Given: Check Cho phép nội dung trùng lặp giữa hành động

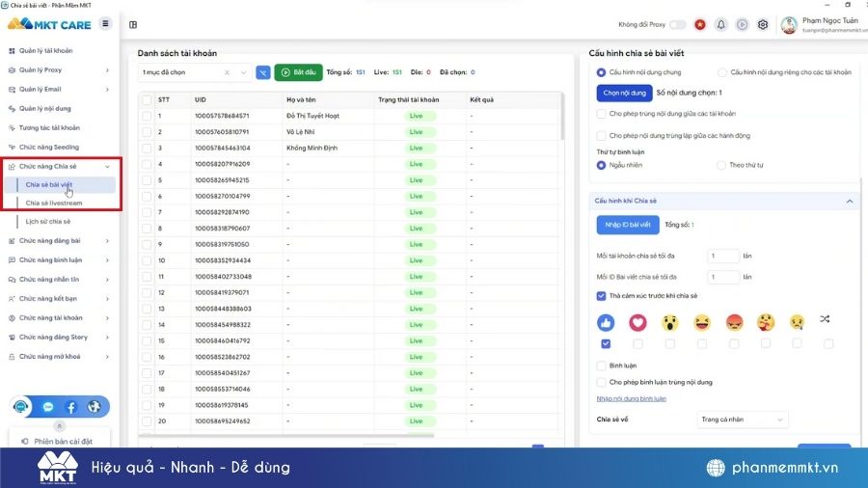Looking at the screenshot, I should (601, 136).
